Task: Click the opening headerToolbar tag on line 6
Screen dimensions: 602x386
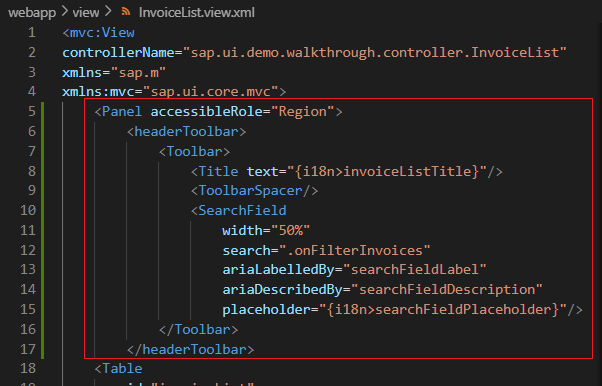Action: click(186, 131)
